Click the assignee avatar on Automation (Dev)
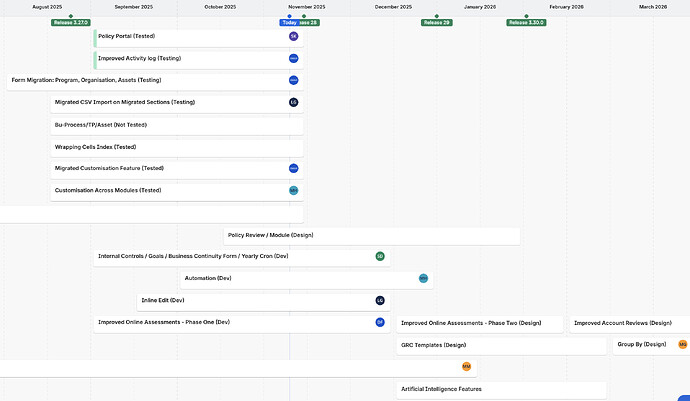 coord(423,278)
